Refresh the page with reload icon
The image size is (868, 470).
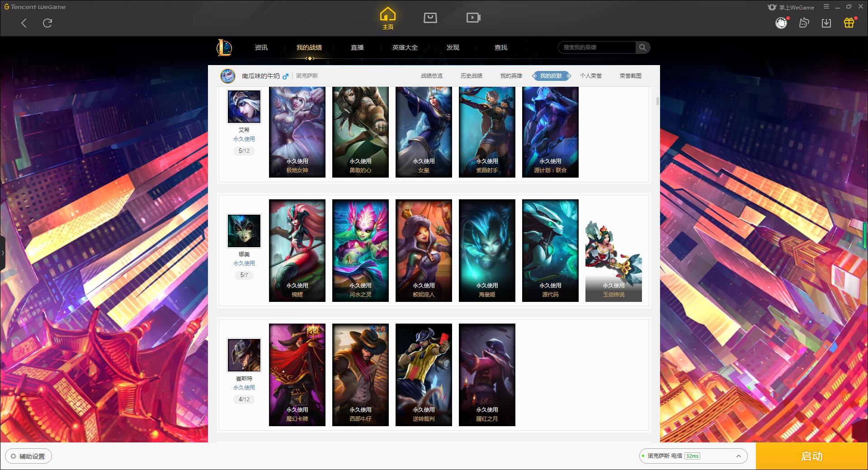[47, 23]
